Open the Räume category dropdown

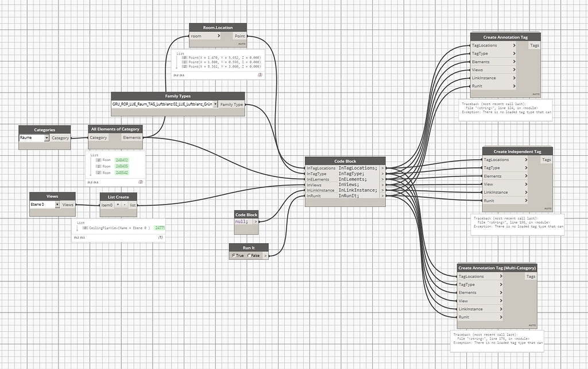pos(48,137)
